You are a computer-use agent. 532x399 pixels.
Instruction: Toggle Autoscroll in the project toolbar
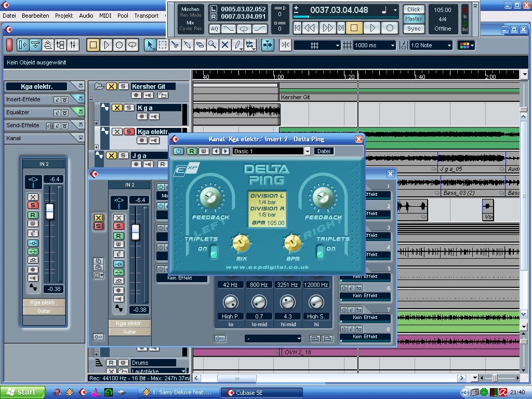pyautogui.click(x=268, y=45)
